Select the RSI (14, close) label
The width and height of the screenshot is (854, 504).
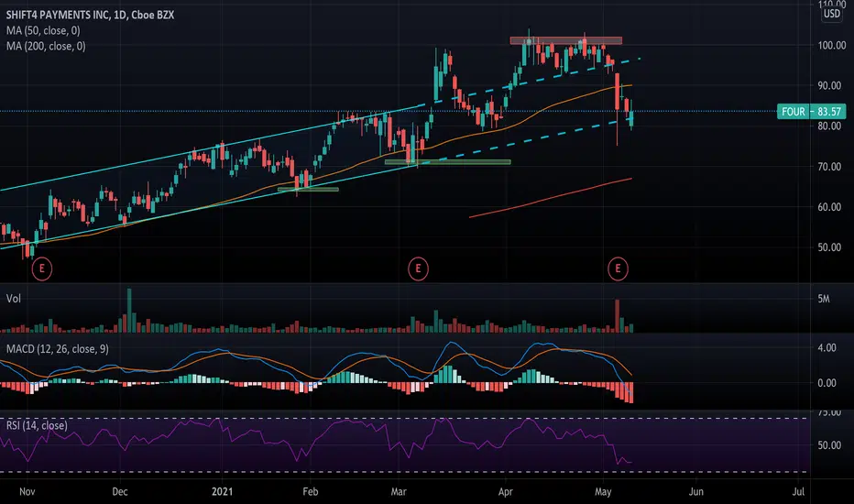pos(37,425)
